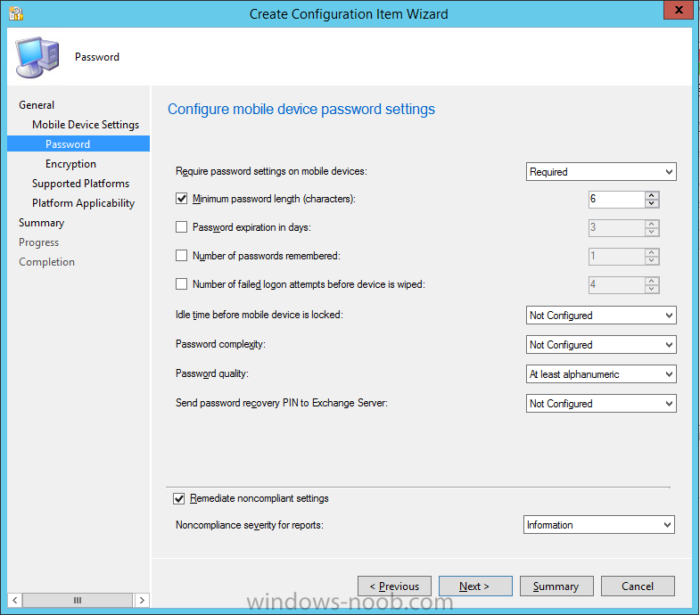Click 'Configure mobile device password settings' heading

pyautogui.click(x=301, y=110)
